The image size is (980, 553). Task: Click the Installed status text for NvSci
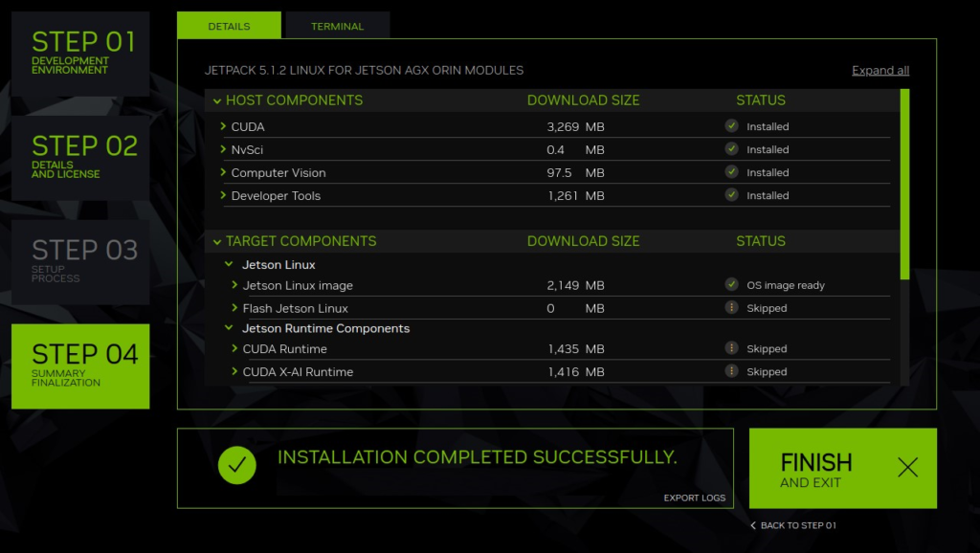(x=768, y=149)
